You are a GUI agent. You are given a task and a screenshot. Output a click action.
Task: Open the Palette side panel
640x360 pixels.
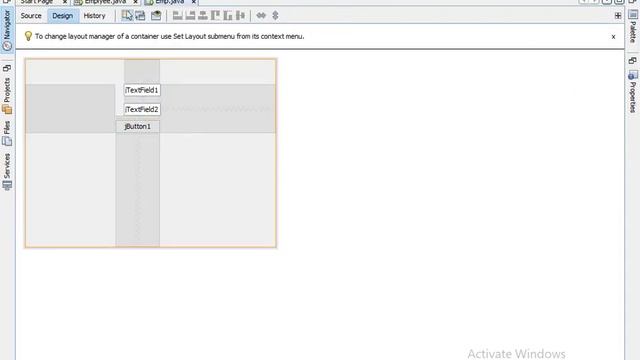coord(633,27)
